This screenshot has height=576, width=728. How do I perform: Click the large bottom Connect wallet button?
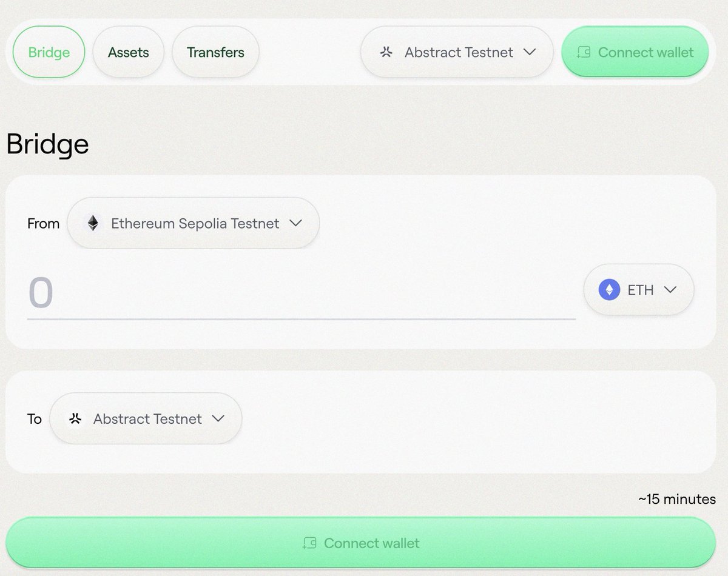tap(361, 543)
